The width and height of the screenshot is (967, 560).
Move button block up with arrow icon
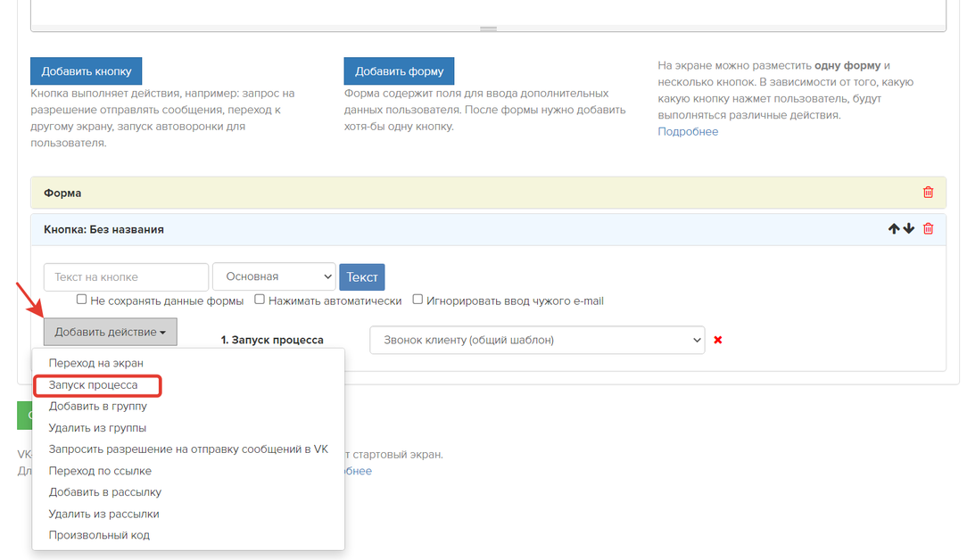pos(894,229)
